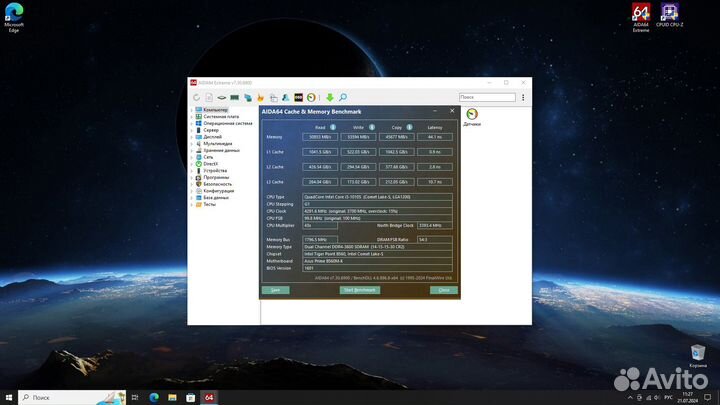
Task: Click the Memory Read result cell
Action: [x=320, y=137]
